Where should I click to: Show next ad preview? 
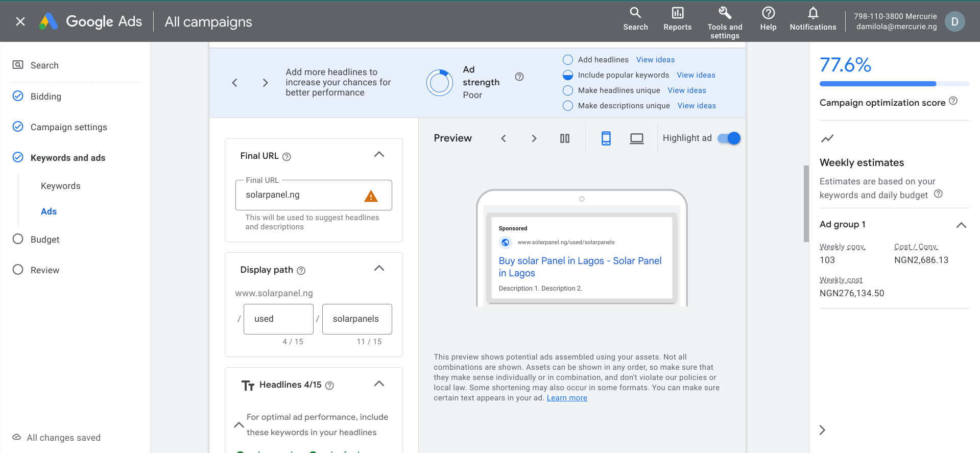click(534, 138)
